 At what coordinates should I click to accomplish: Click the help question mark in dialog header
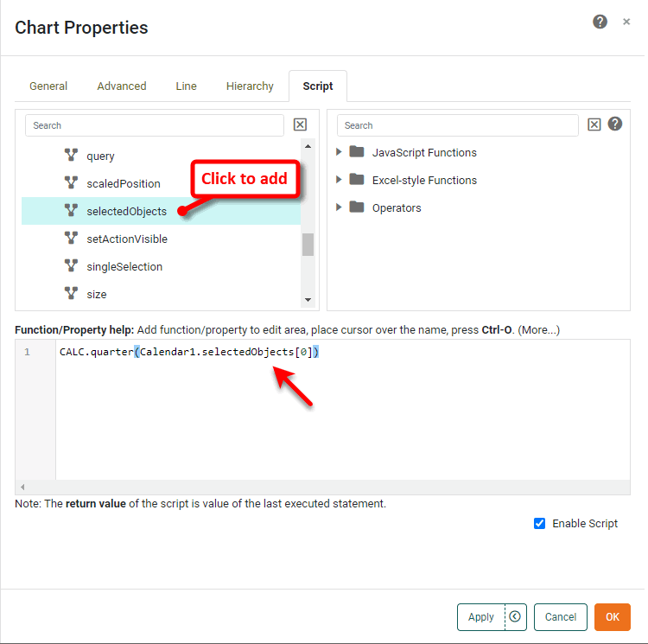pos(600,22)
